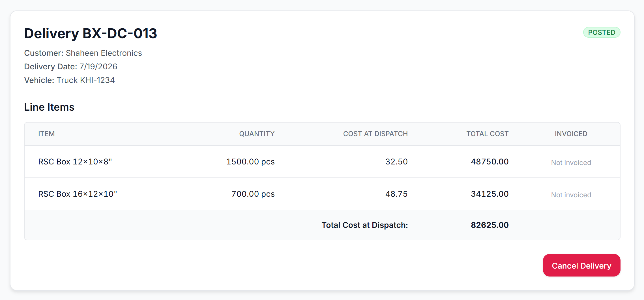644x300 pixels.
Task: Click the TOTAL COST column header
Action: [488, 134]
